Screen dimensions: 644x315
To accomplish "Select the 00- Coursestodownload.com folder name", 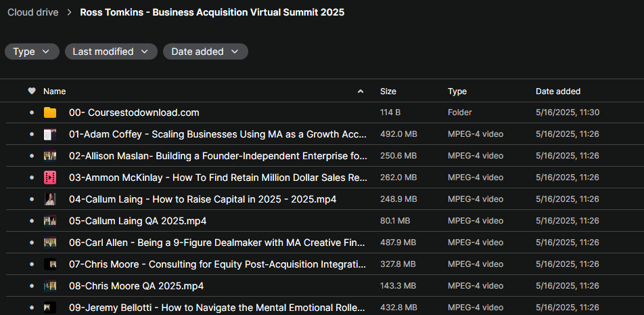I will tap(134, 112).
